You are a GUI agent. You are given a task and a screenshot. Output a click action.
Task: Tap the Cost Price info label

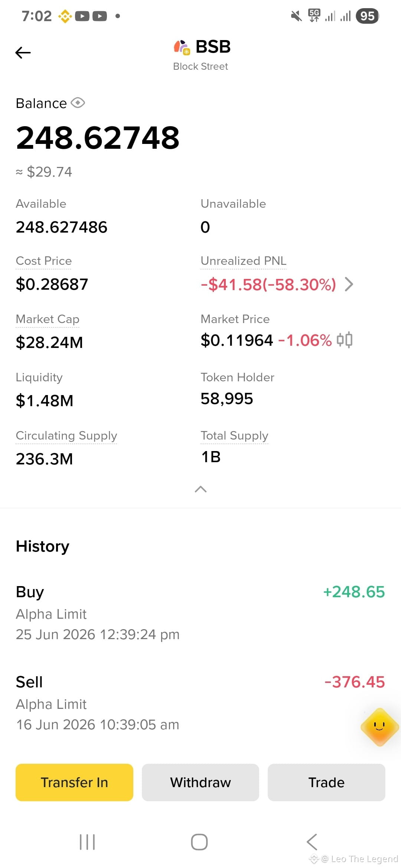click(x=44, y=261)
